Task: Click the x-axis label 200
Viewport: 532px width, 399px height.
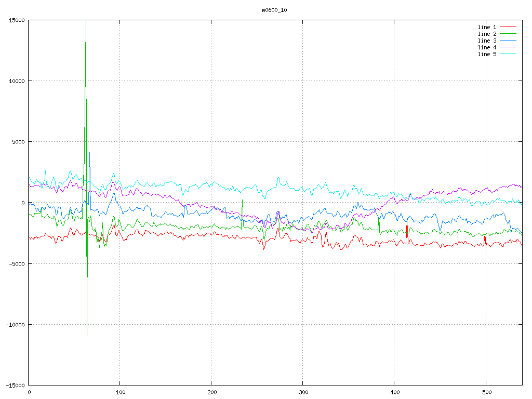Action: tap(212, 393)
